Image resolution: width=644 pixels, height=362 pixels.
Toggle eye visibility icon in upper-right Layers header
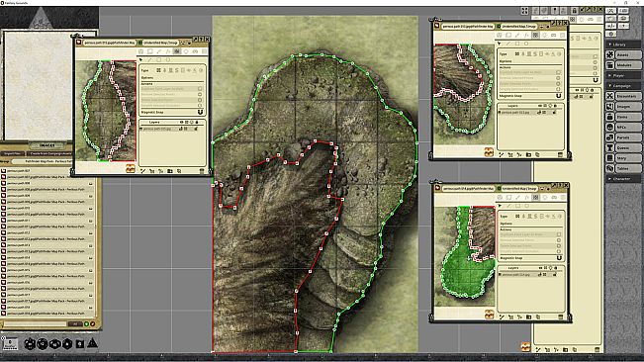540,106
